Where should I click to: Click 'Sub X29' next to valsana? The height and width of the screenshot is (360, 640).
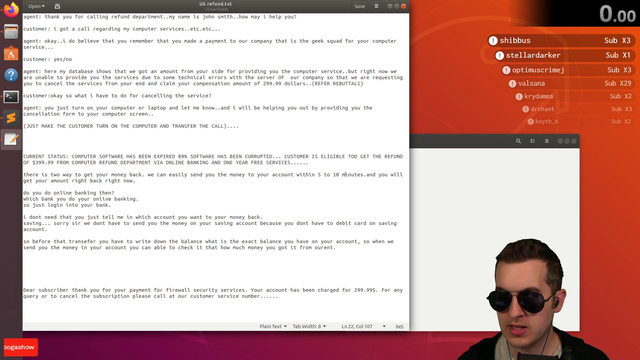click(x=618, y=83)
